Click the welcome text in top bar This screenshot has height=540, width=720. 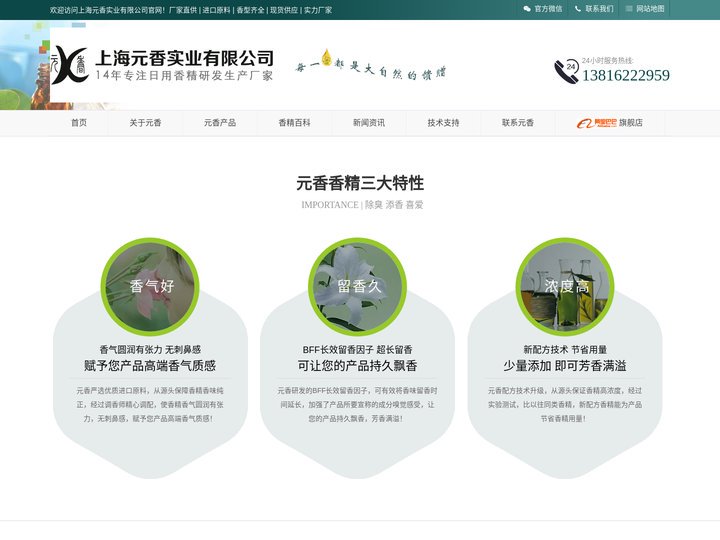coord(191,10)
